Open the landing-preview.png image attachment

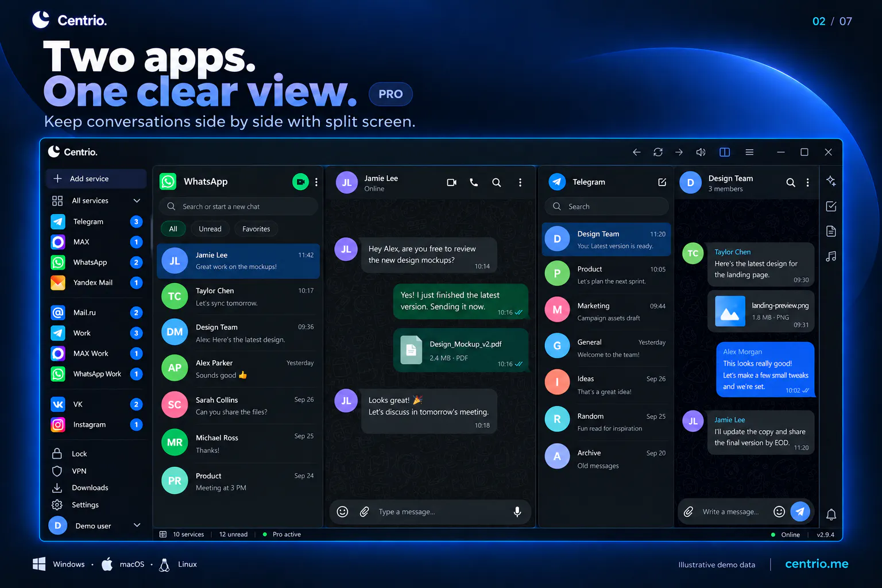click(x=761, y=311)
